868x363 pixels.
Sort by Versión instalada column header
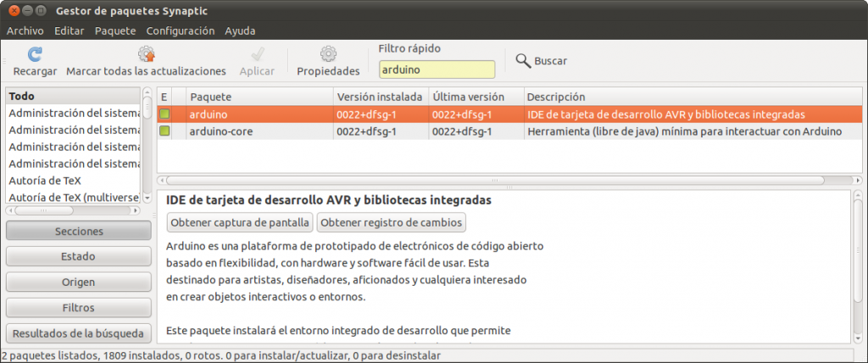[x=381, y=97]
